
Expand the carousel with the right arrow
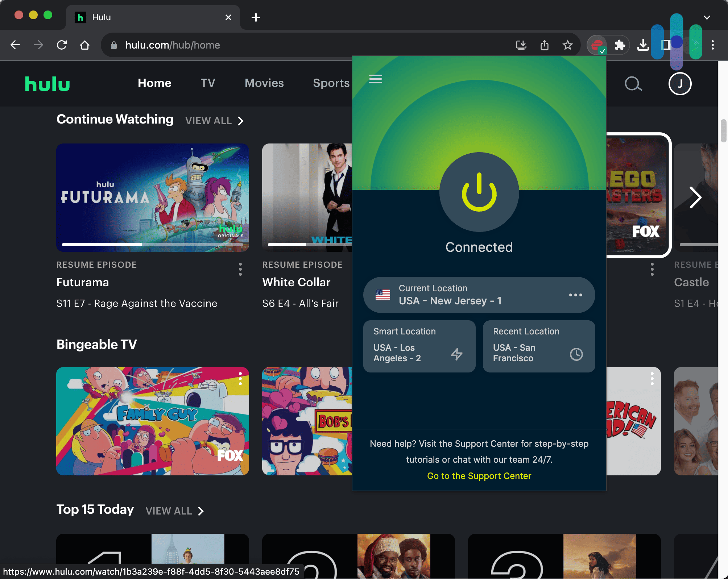[x=696, y=198]
